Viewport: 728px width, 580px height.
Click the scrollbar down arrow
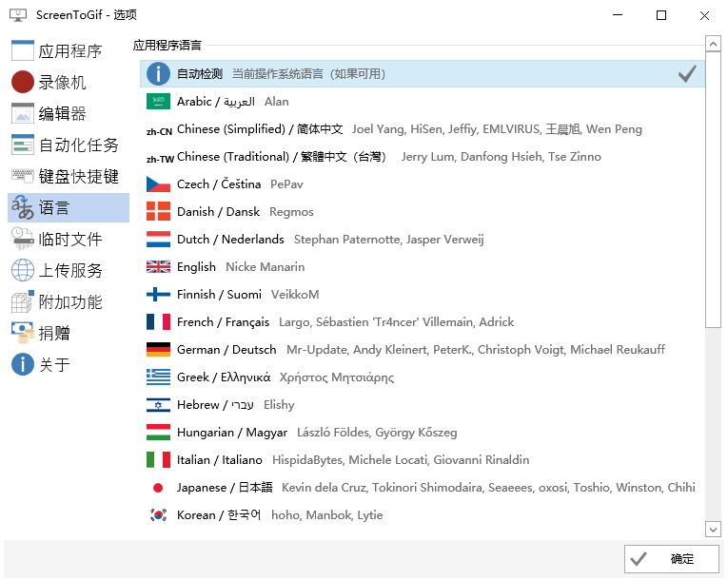713,529
